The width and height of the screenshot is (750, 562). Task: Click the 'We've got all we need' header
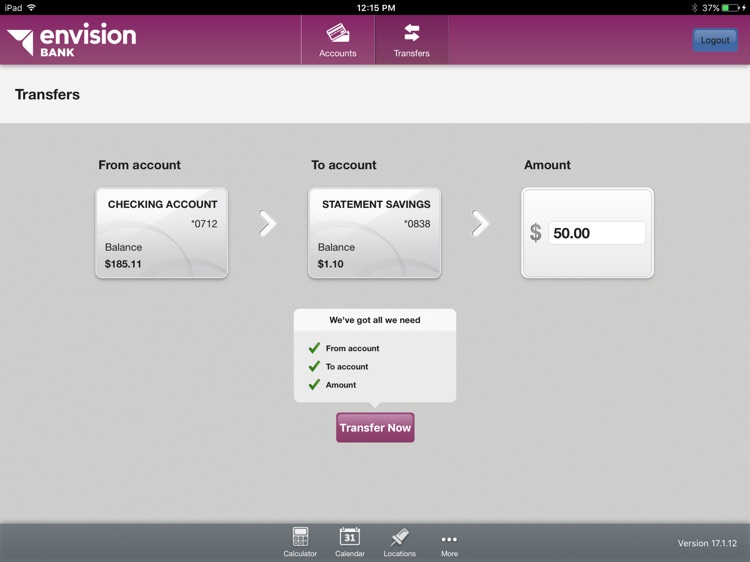click(x=375, y=320)
